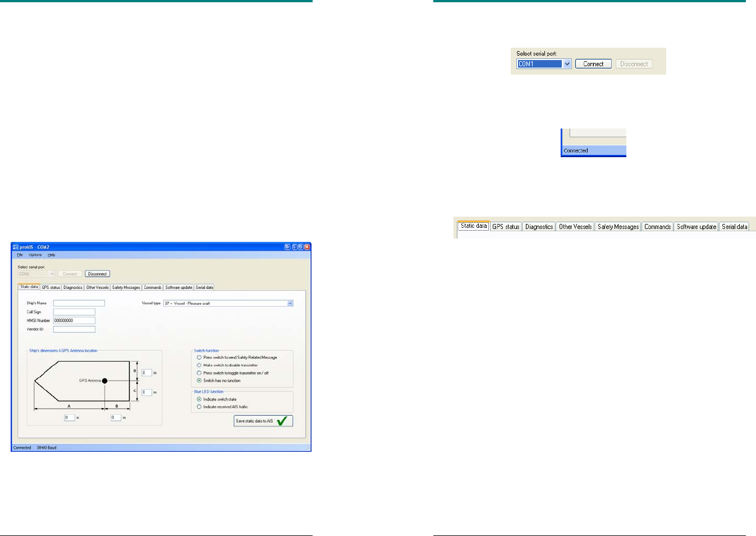Click the 'Blue LED function' group heading
Image resolution: width=756 pixels, height=536 pixels.
[209, 392]
